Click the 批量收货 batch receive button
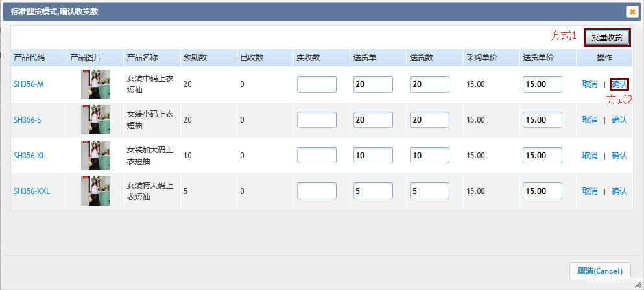This screenshot has width=644, height=290. point(607,38)
